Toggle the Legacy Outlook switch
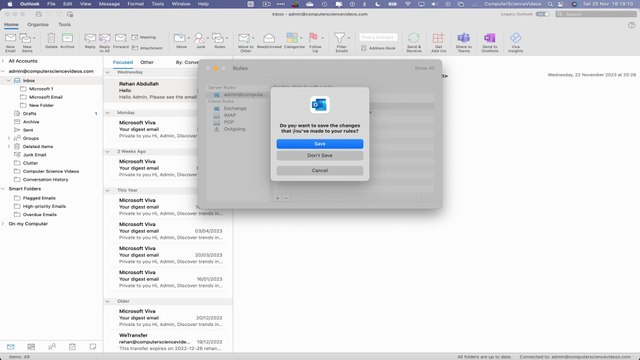640x360 pixels. 542,14
